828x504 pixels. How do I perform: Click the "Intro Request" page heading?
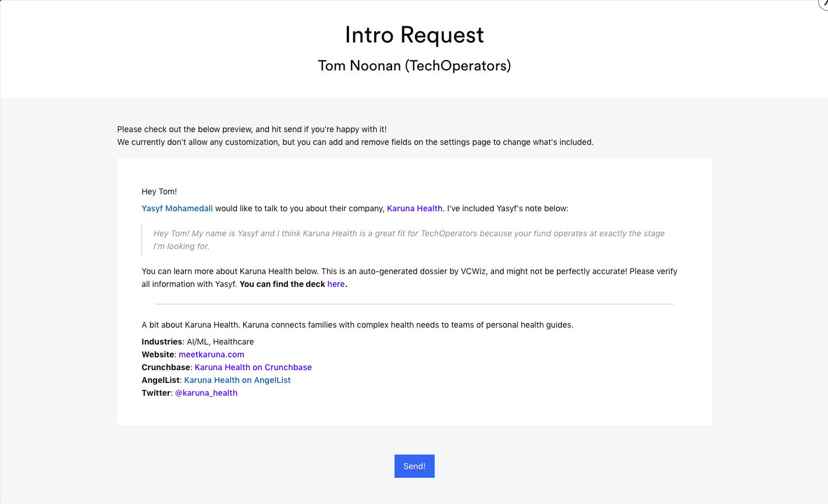[x=414, y=35]
